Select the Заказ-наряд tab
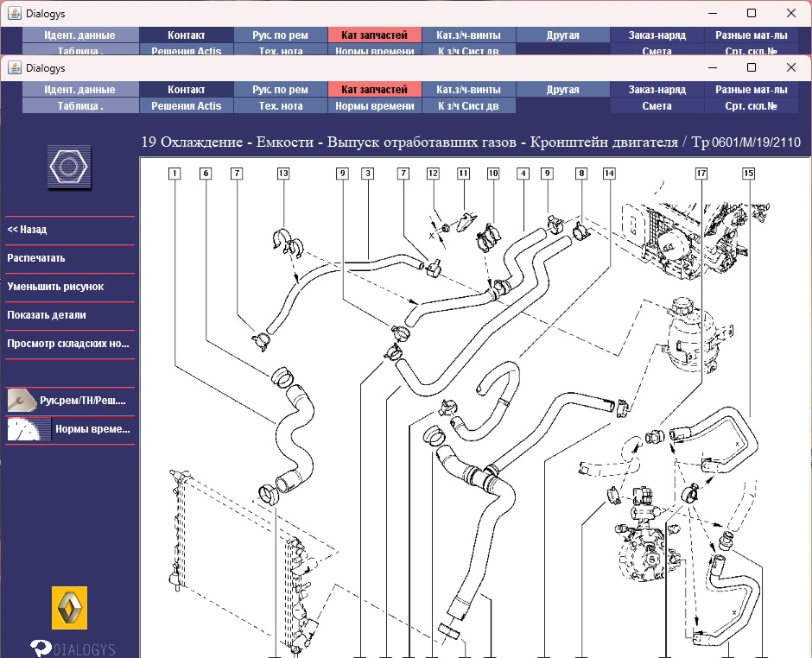This screenshot has height=658, width=812. click(657, 90)
